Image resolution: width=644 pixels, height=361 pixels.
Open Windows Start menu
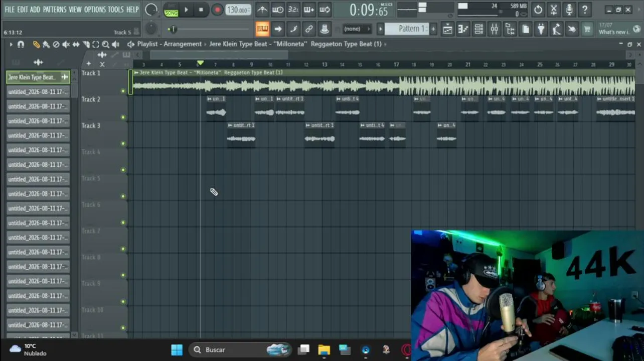(177, 350)
